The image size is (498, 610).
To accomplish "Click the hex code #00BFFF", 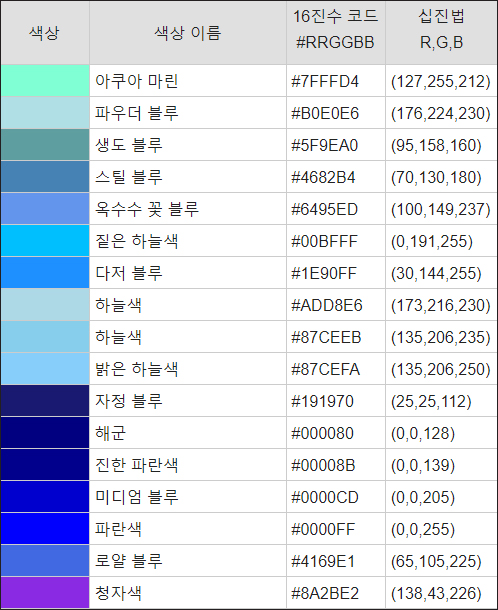I will 324,242.
